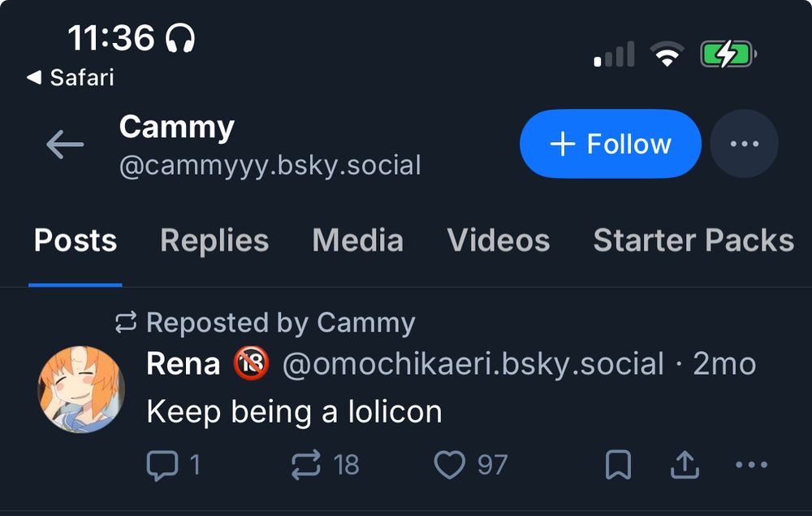Switch to the Posts tab
The width and height of the screenshot is (812, 516).
[x=76, y=241]
